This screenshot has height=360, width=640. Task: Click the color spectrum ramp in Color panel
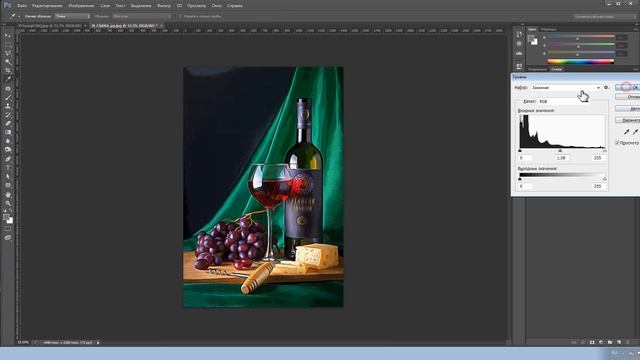click(580, 62)
